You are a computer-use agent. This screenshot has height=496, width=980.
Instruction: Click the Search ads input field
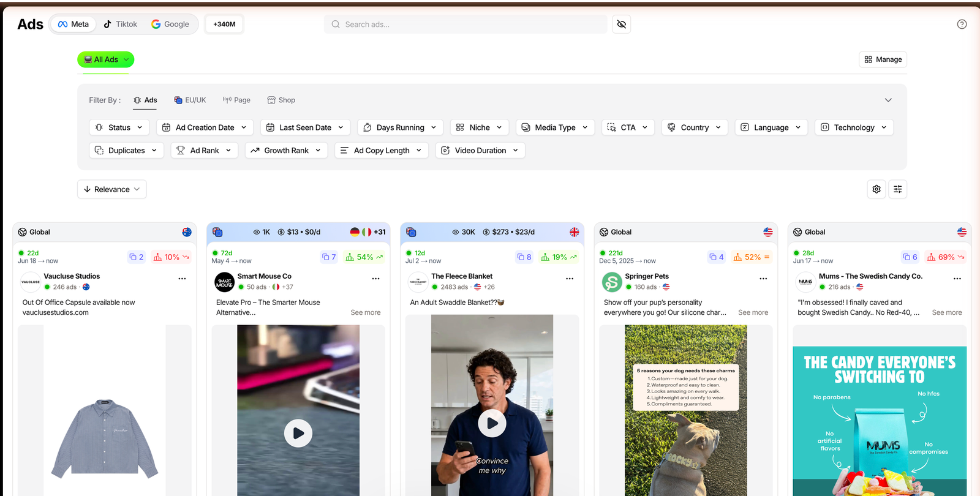pos(466,24)
